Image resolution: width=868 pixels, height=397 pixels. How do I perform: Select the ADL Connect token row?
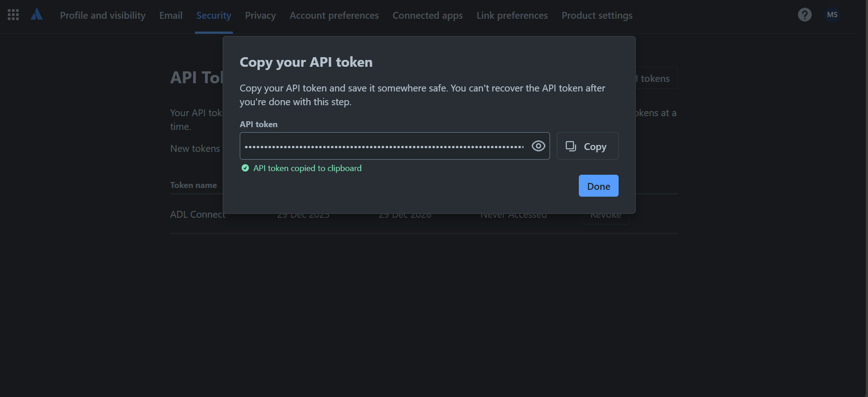[x=424, y=215]
